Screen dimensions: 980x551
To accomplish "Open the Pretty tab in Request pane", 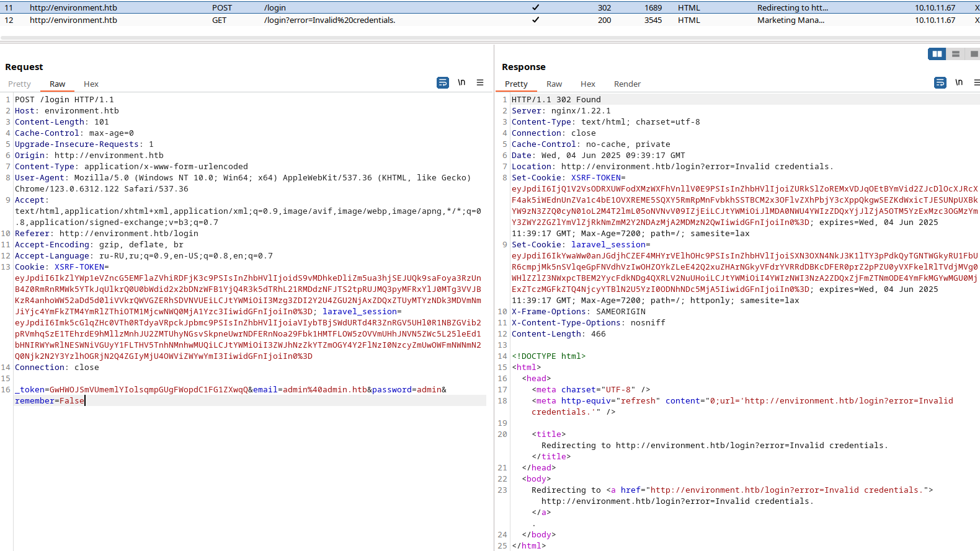I will [19, 84].
